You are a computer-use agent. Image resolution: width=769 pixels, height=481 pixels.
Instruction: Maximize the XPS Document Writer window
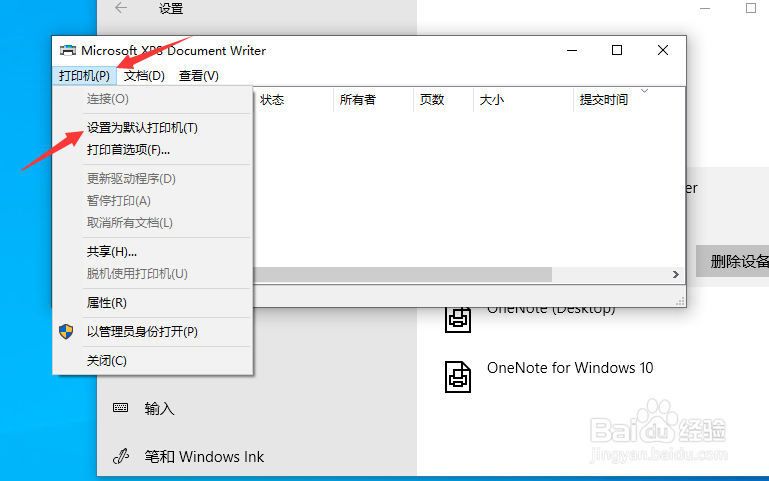click(x=617, y=50)
